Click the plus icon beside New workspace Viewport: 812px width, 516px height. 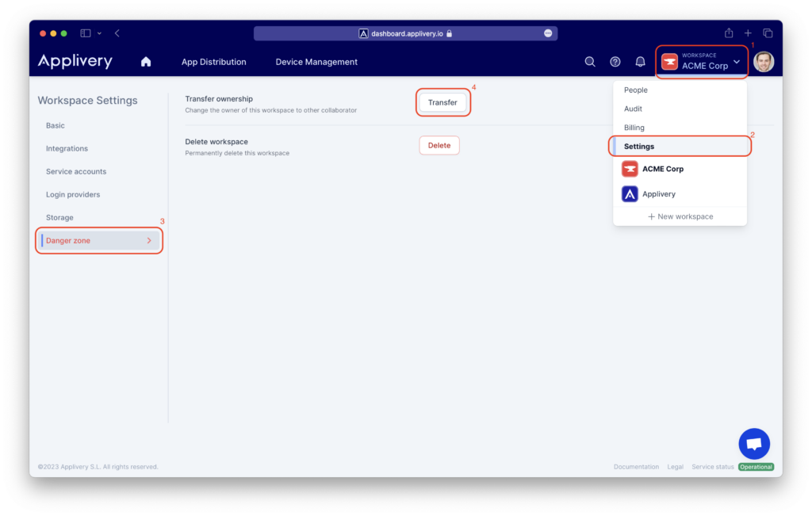point(651,216)
